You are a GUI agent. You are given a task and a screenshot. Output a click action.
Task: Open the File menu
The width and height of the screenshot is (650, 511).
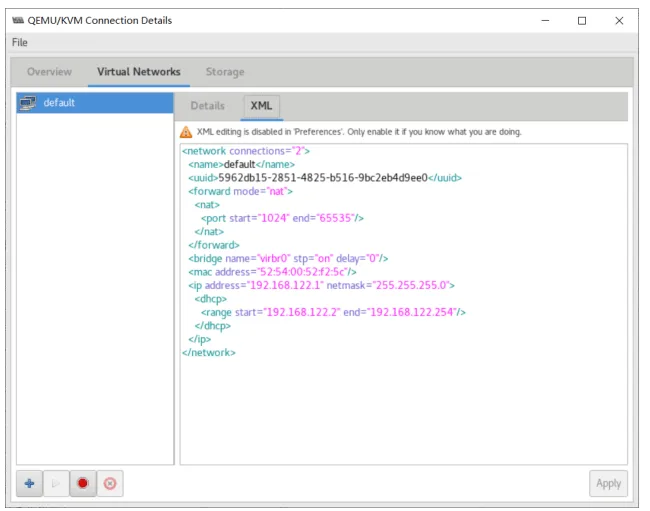pos(19,42)
